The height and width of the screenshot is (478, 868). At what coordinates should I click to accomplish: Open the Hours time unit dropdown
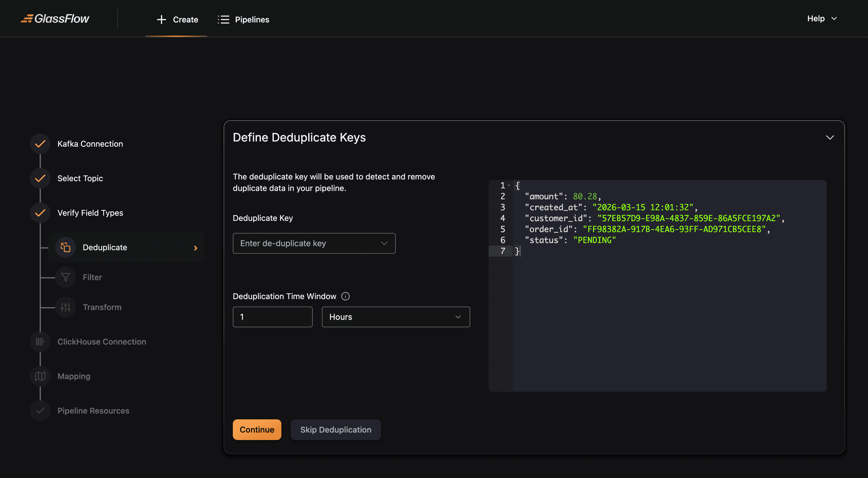[395, 317]
